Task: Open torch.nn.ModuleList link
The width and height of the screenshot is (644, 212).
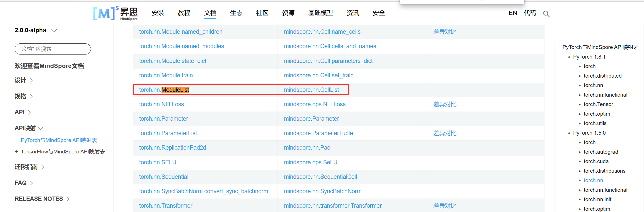Action: pyautogui.click(x=164, y=90)
